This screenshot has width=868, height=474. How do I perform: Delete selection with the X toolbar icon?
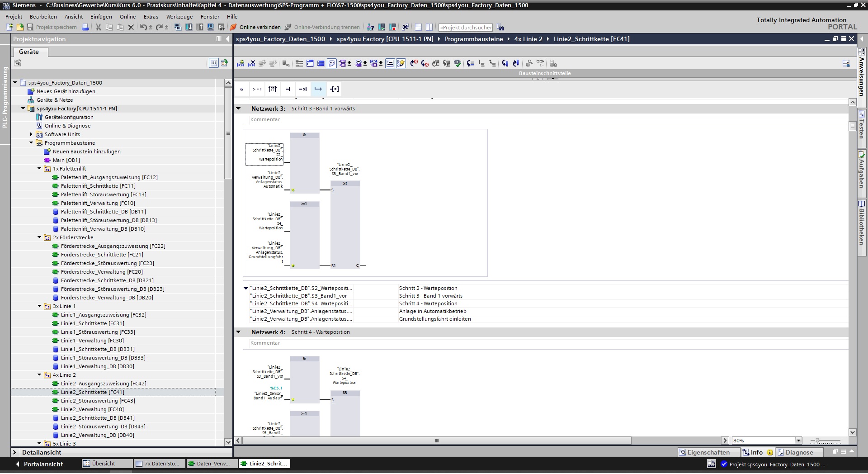131,27
